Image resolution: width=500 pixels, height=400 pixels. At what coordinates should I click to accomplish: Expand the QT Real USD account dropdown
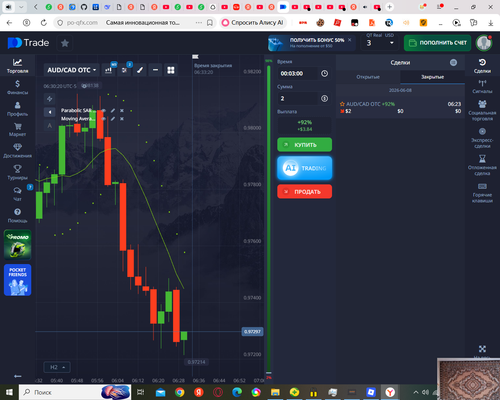(380, 43)
